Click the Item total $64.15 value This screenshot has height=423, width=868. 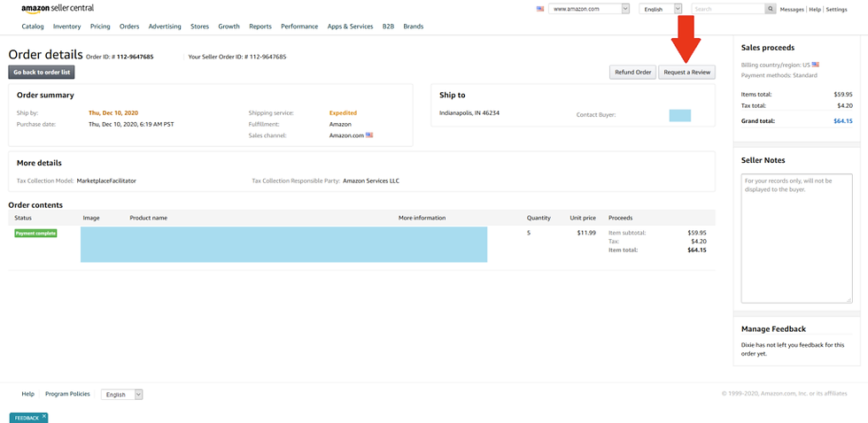(696, 250)
